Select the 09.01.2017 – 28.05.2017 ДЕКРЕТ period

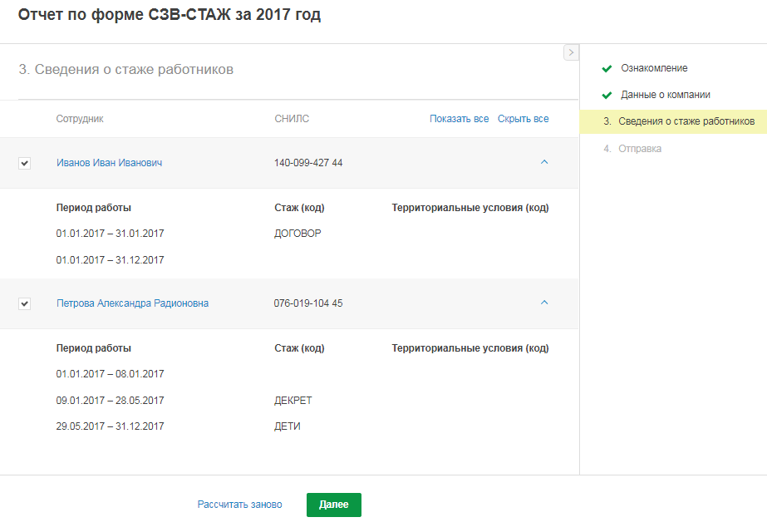pos(111,401)
